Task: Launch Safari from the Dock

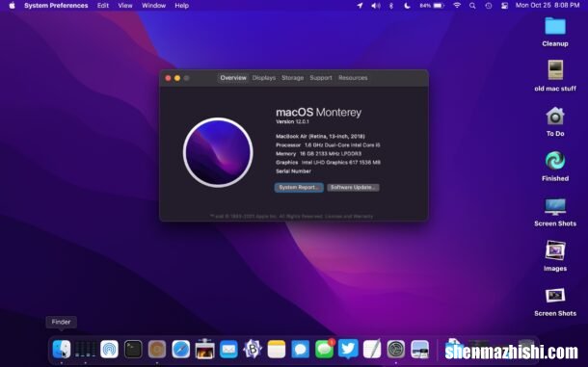Action: tap(181, 349)
